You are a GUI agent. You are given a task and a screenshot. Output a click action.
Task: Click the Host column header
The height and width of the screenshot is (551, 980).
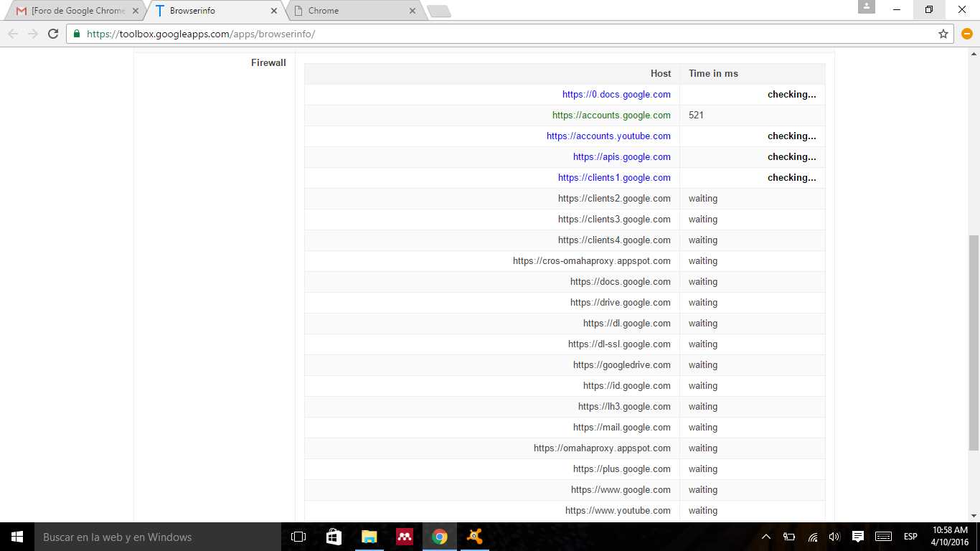[661, 74]
